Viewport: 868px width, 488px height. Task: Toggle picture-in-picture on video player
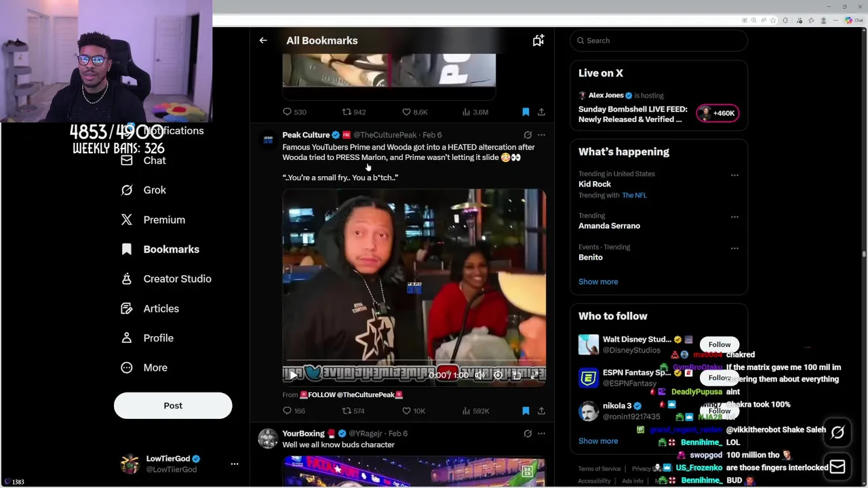(517, 375)
